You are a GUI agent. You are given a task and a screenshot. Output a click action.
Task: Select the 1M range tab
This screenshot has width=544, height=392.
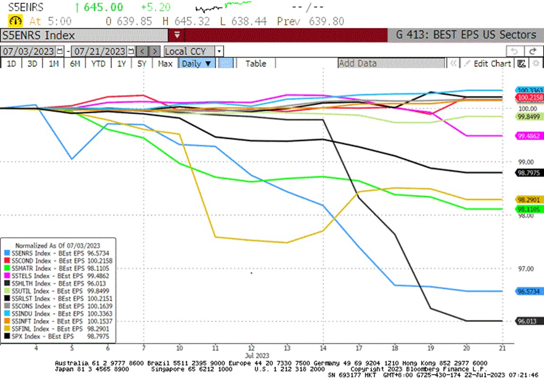53,63
